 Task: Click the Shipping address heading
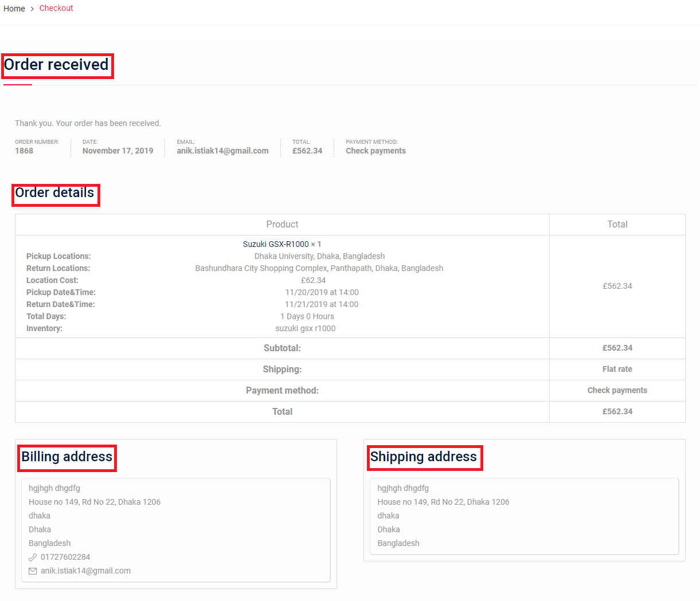[423, 457]
